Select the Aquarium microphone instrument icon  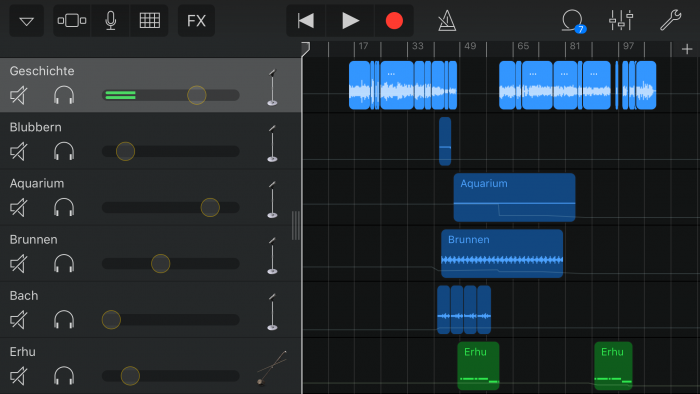272,200
